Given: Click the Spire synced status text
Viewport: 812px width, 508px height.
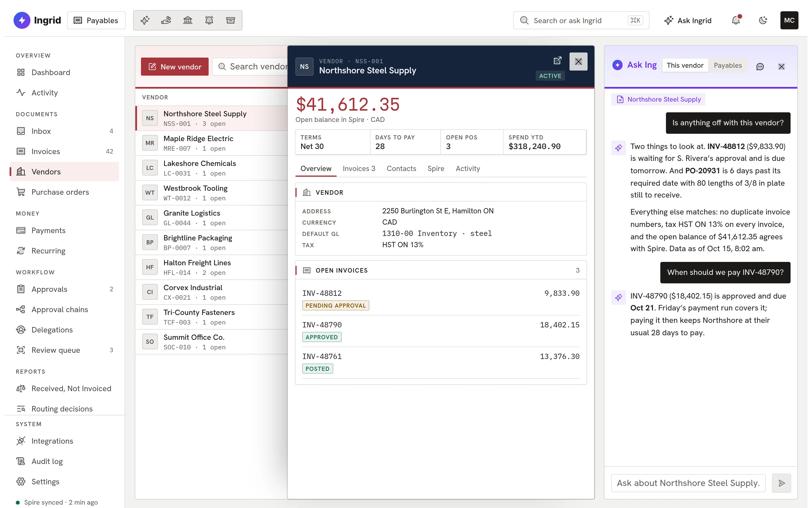Looking at the screenshot, I should point(61,502).
